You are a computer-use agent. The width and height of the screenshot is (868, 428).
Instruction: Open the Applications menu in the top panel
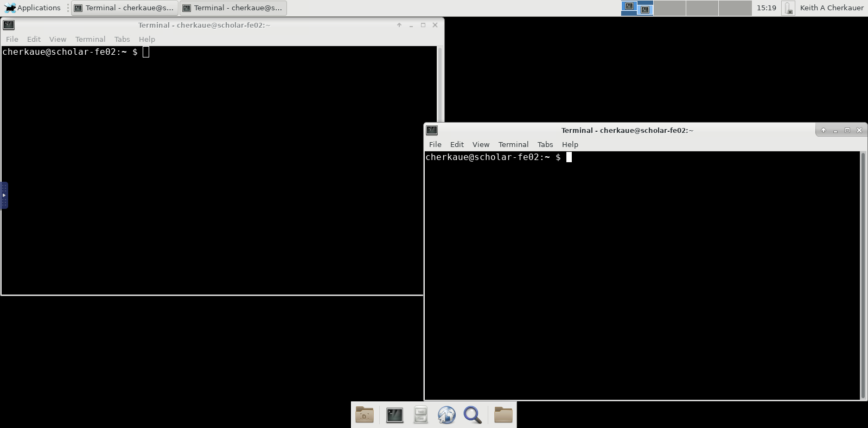[33, 8]
